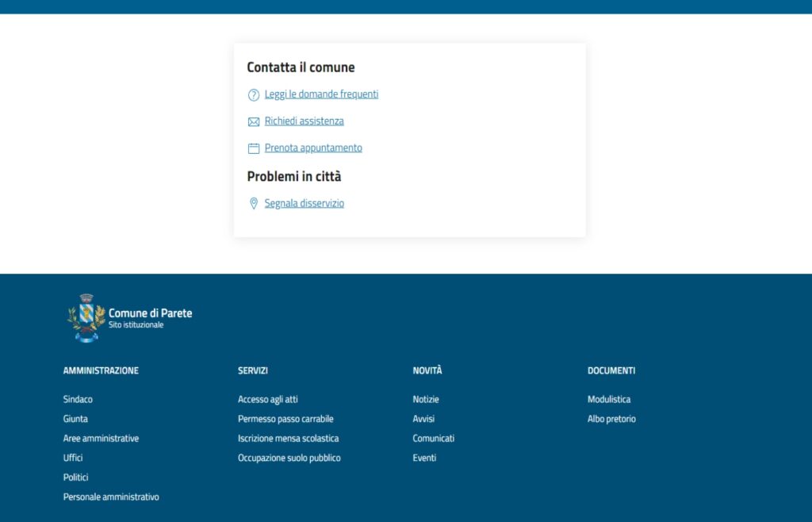Viewport: 812px width, 522px height.
Task: Open Personale amministrativo footer link
Action: 111,497
